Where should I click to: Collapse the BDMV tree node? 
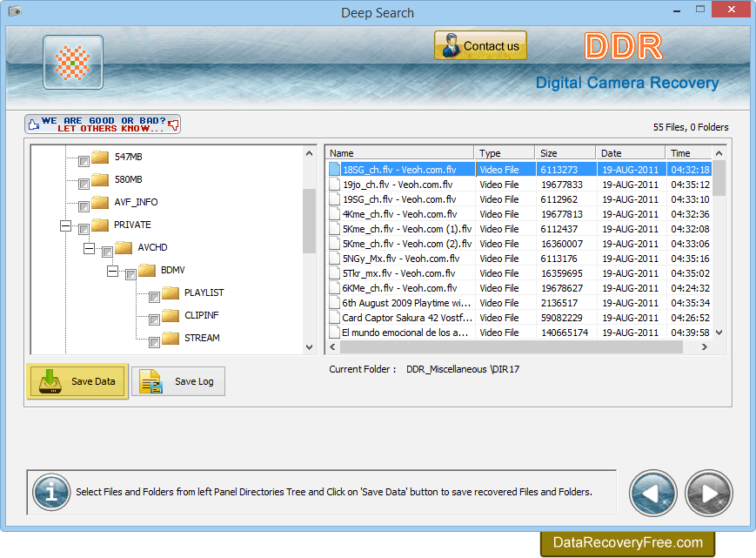(112, 271)
